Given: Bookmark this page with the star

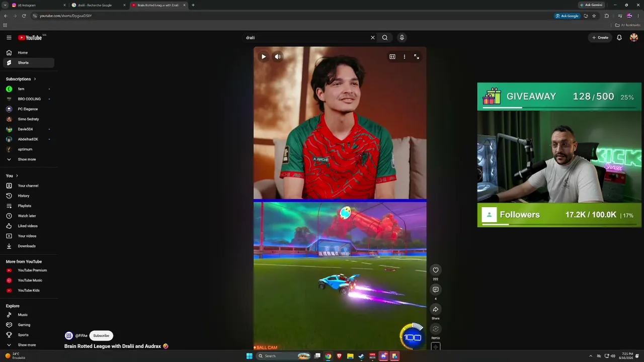Looking at the screenshot, I should pos(594,16).
